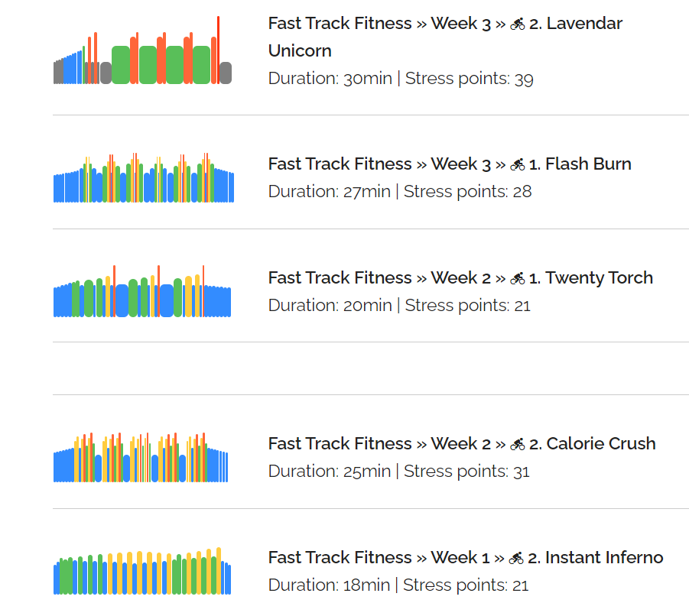The width and height of the screenshot is (689, 616).
Task: Click Duration 20min under Twenty Torch
Action: coord(330,306)
